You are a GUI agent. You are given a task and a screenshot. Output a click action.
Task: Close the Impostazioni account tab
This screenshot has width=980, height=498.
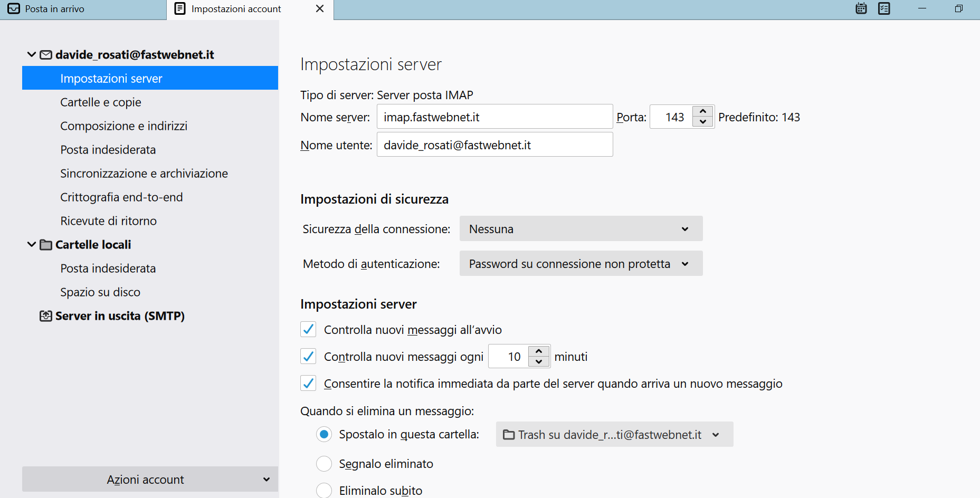320,9
